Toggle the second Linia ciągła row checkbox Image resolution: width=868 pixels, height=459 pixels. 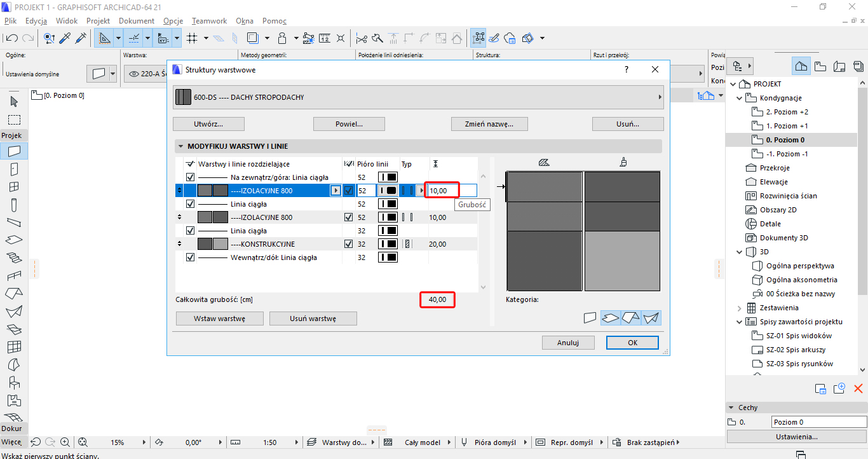pyautogui.click(x=190, y=231)
